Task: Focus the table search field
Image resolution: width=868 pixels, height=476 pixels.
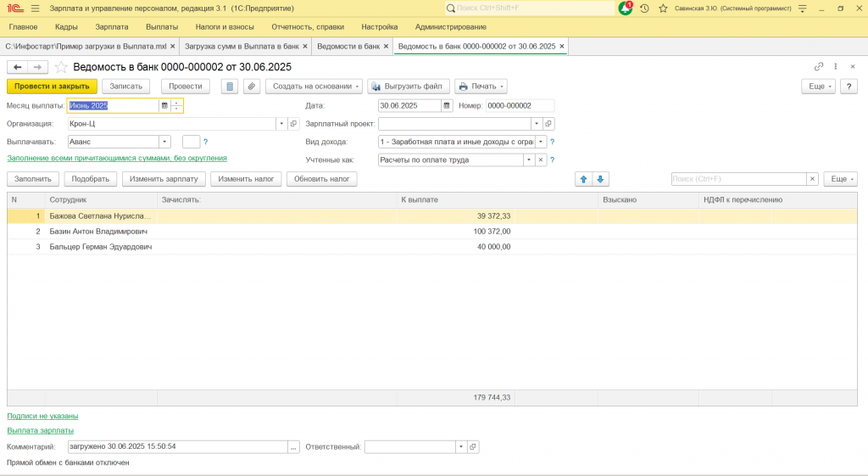Action: tap(738, 179)
